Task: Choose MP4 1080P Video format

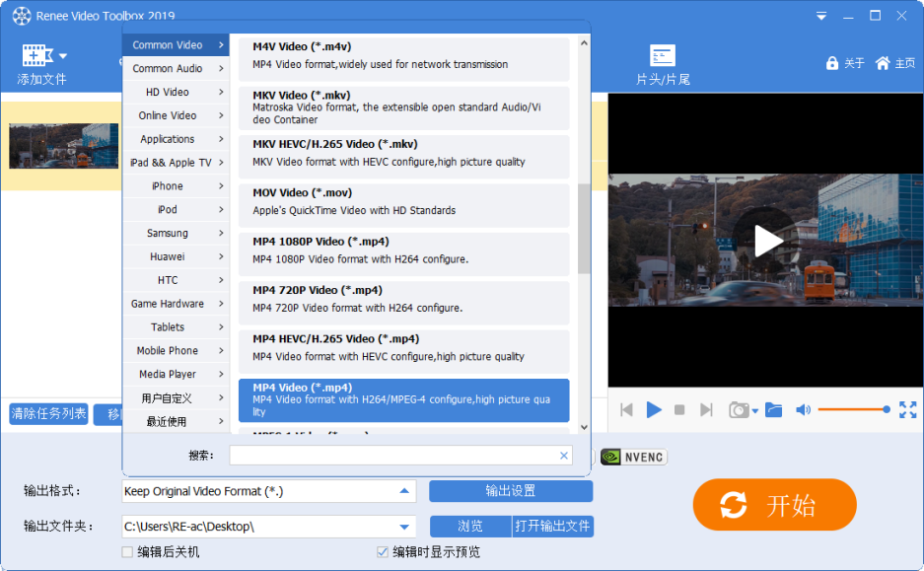Action: click(x=403, y=253)
